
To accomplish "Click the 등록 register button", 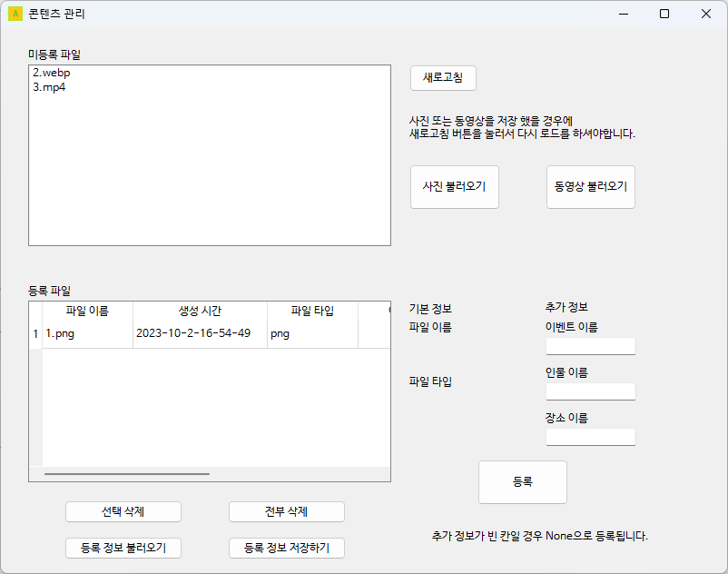I will 523,482.
